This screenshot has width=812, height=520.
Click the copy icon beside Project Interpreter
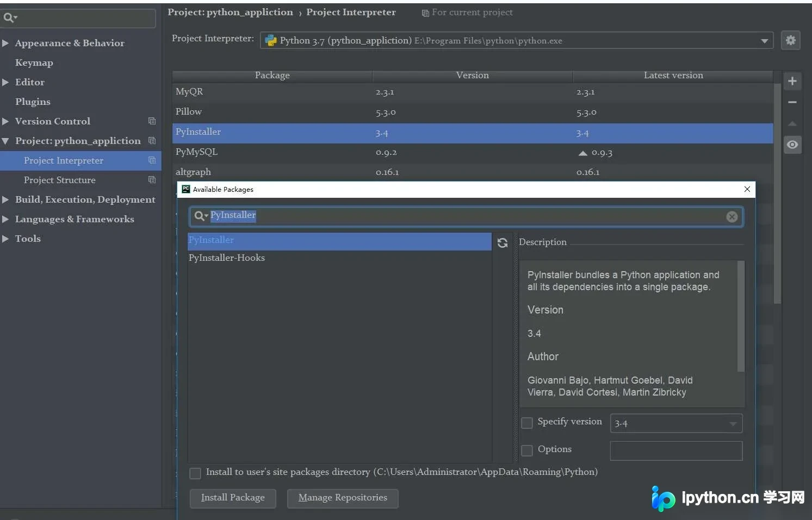click(152, 160)
